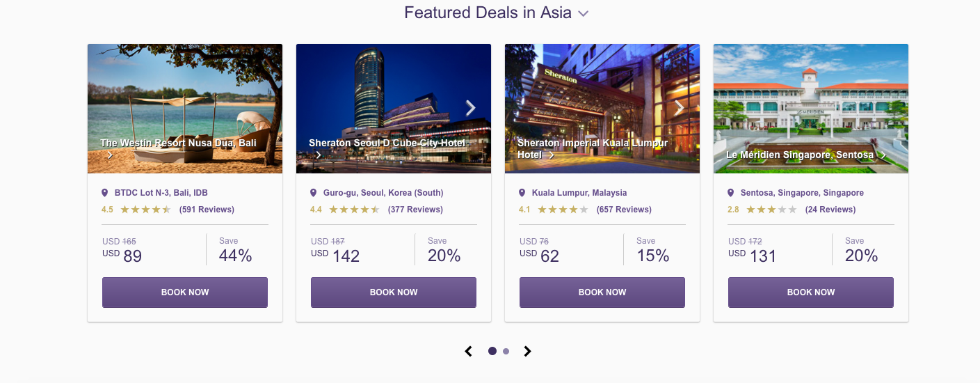Go to next carousel page arrow
980x383 pixels.
click(527, 351)
